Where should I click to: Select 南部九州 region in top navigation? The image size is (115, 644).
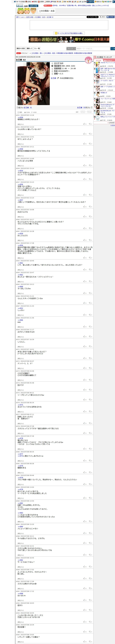(98, 2)
